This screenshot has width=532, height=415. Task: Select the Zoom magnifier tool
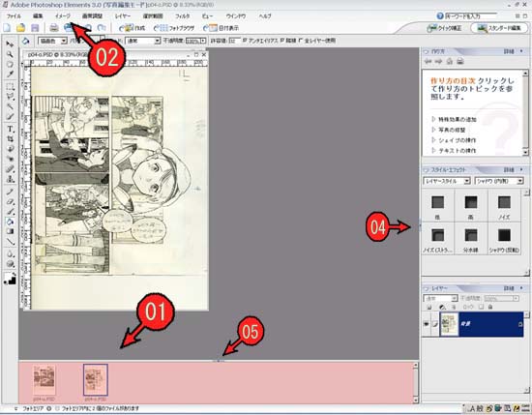pos(10,54)
